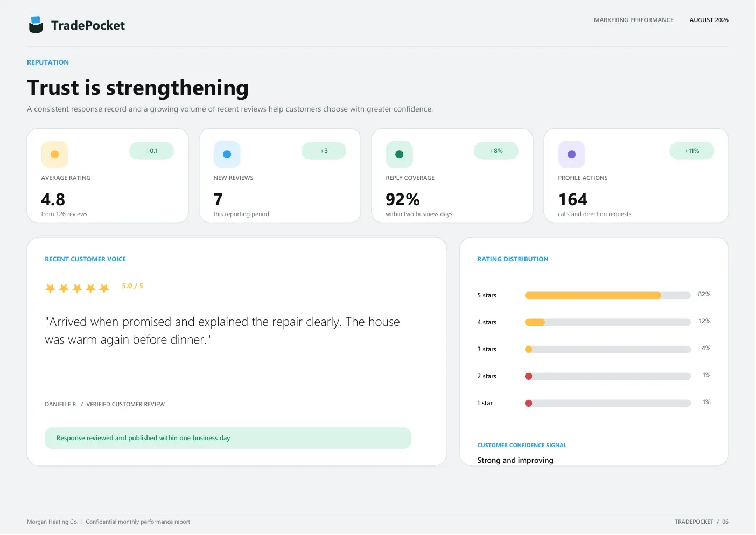Click the 'TRADEPOCKET / 06' page number

click(702, 522)
